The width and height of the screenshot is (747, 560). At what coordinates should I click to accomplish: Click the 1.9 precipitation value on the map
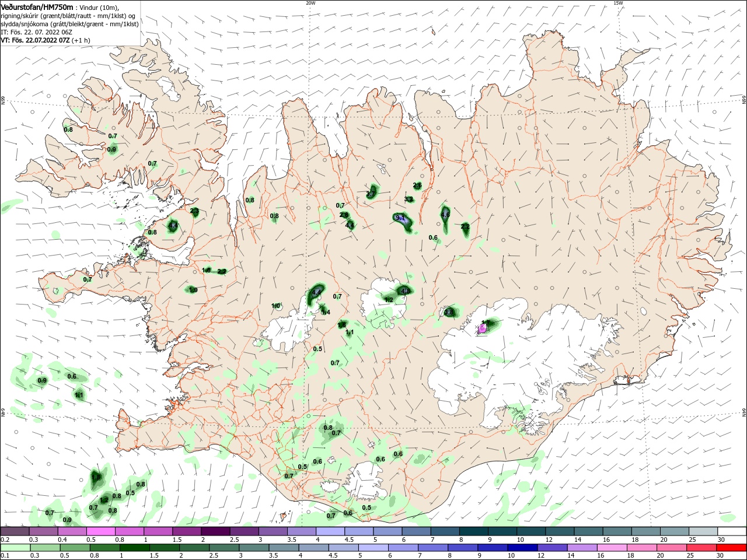pyautogui.click(x=193, y=290)
